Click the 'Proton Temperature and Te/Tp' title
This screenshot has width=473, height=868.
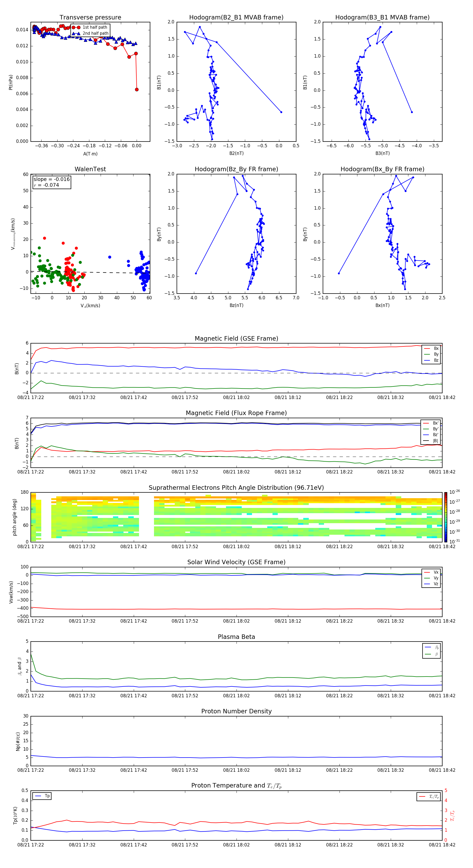tap(236, 786)
